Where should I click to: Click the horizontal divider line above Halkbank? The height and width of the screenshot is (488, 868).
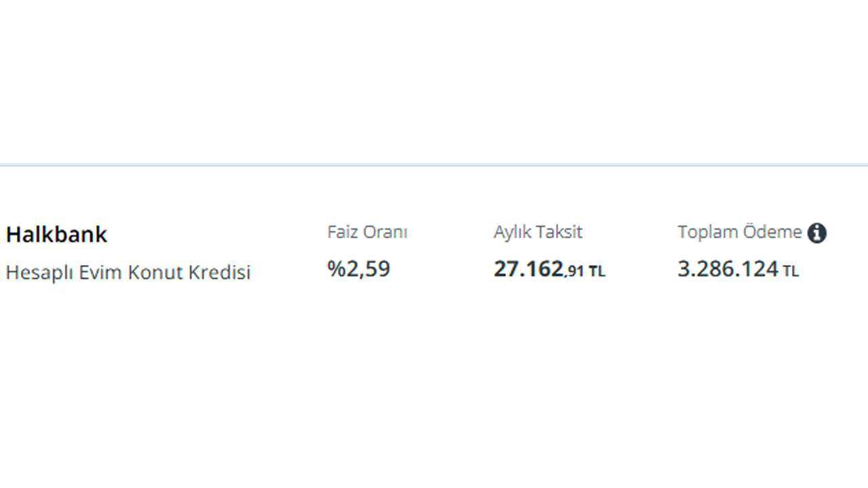tap(434, 165)
